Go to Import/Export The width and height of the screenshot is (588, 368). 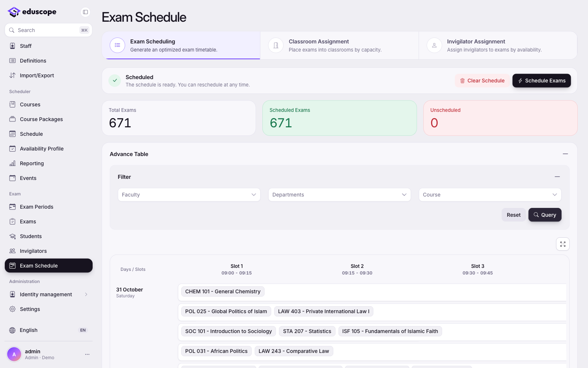[x=49, y=75]
